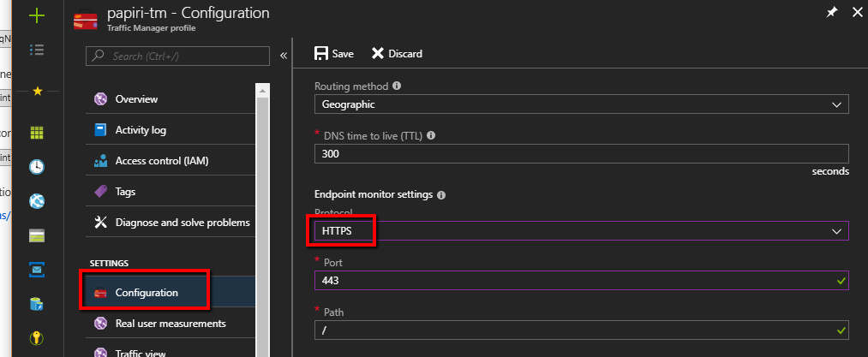Open the Routing method dropdown

(x=581, y=104)
